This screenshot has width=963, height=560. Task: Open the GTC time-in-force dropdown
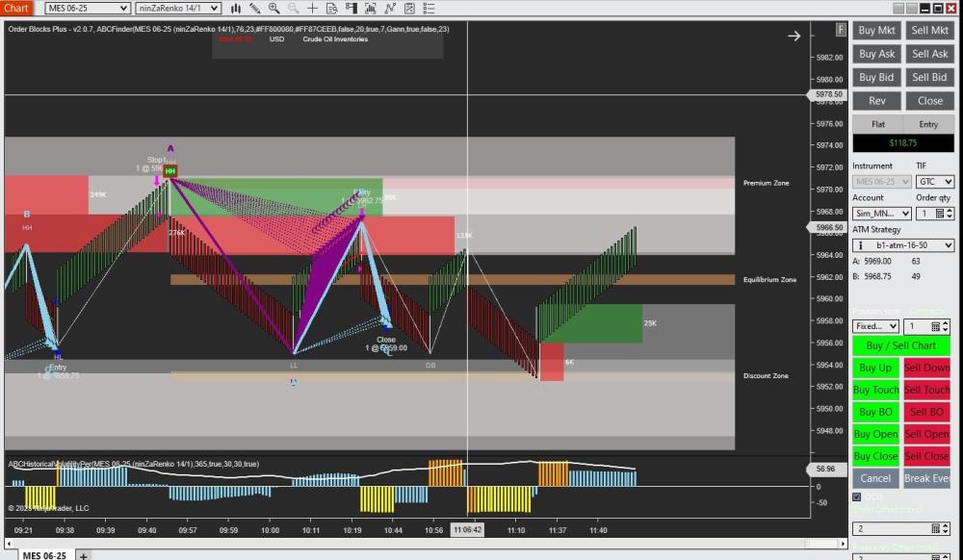934,181
